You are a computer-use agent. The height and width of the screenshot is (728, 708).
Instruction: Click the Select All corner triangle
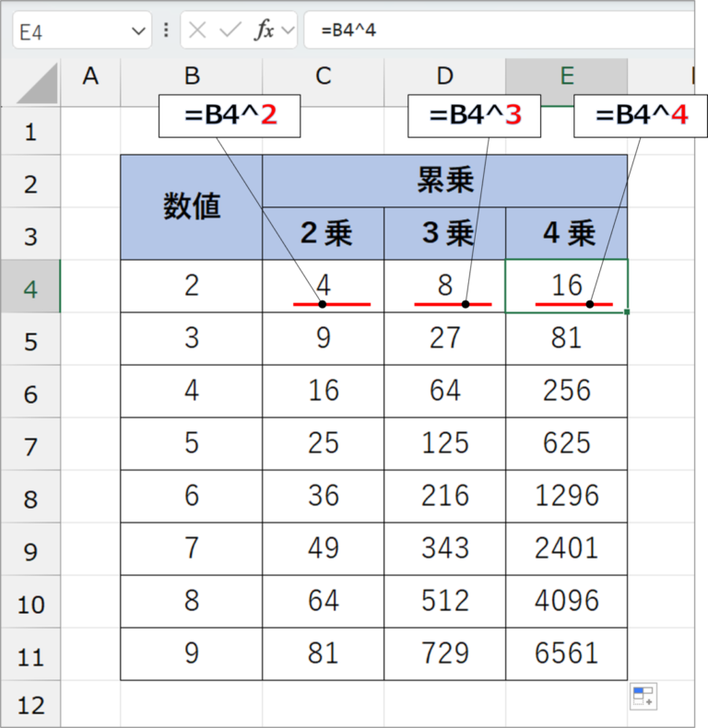[x=30, y=83]
